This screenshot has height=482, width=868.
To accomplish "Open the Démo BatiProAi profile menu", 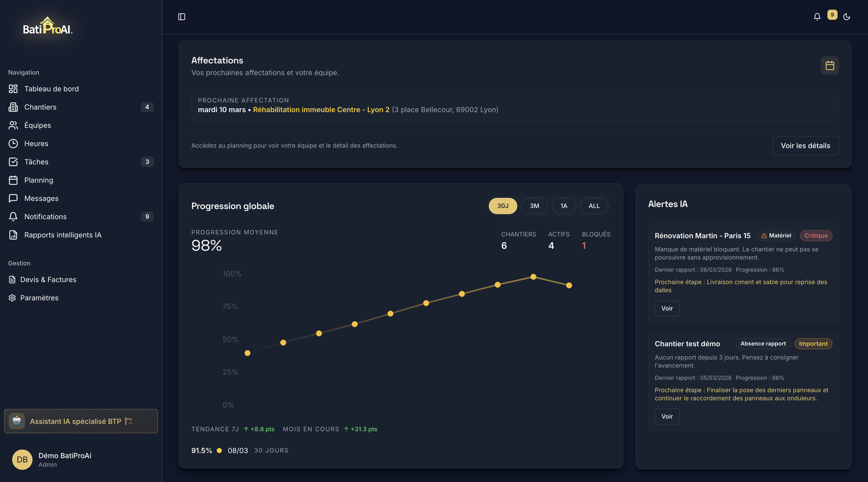I will point(65,459).
